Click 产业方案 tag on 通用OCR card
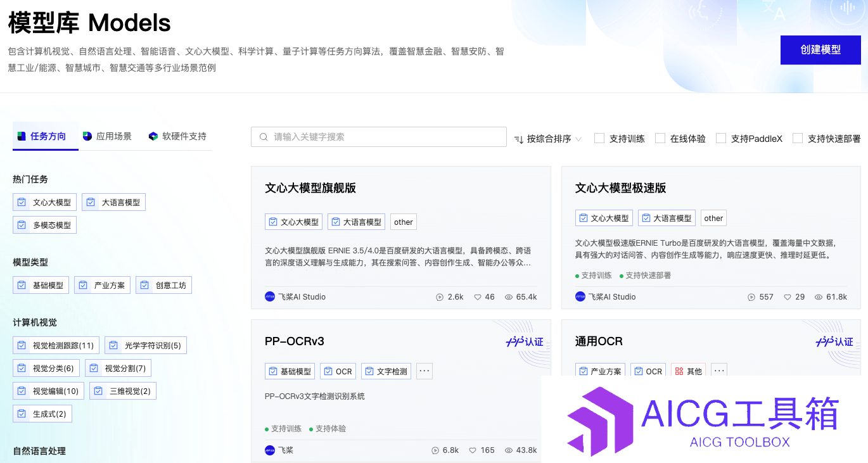Screen dimensions: 868x463 point(600,371)
